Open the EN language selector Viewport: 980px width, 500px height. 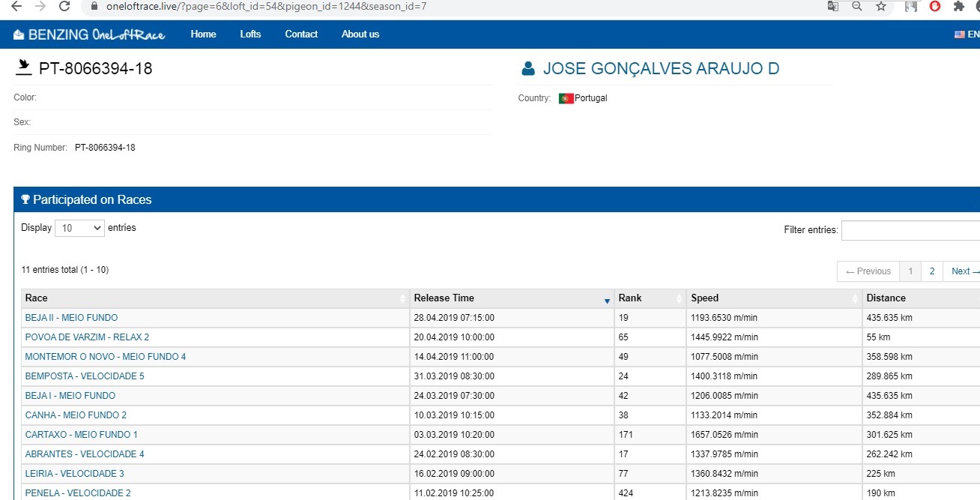pyautogui.click(x=967, y=34)
